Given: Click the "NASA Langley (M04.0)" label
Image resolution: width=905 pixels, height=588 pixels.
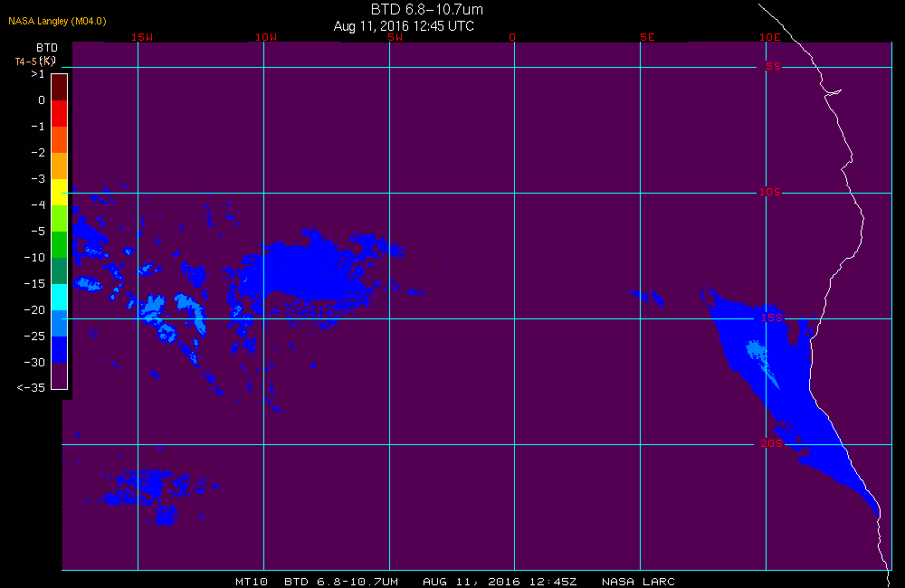Looking at the screenshot, I should (x=57, y=21).
